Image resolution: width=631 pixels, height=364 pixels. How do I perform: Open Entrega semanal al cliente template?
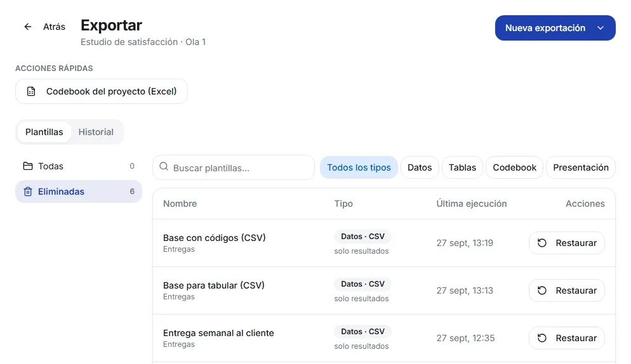[x=218, y=333]
